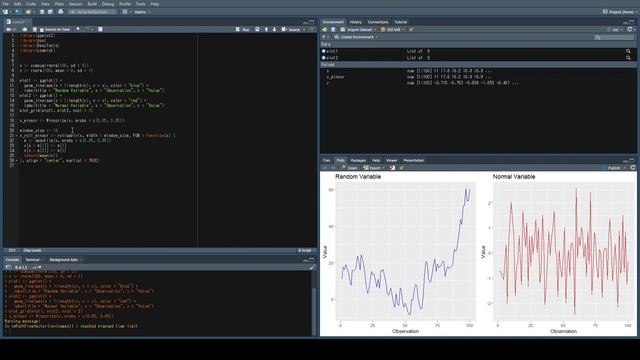Click the clear workspace broom icon
Screen dimensions: 640x360
[x=411, y=29]
